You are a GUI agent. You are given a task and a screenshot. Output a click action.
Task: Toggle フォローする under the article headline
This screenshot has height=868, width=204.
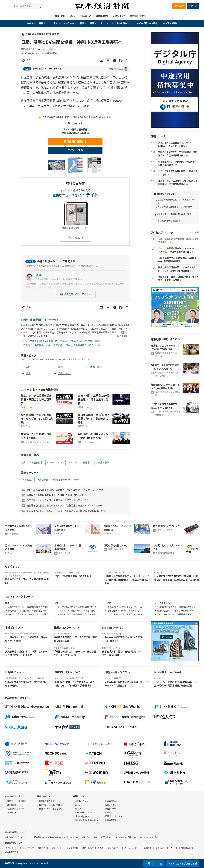45,49
